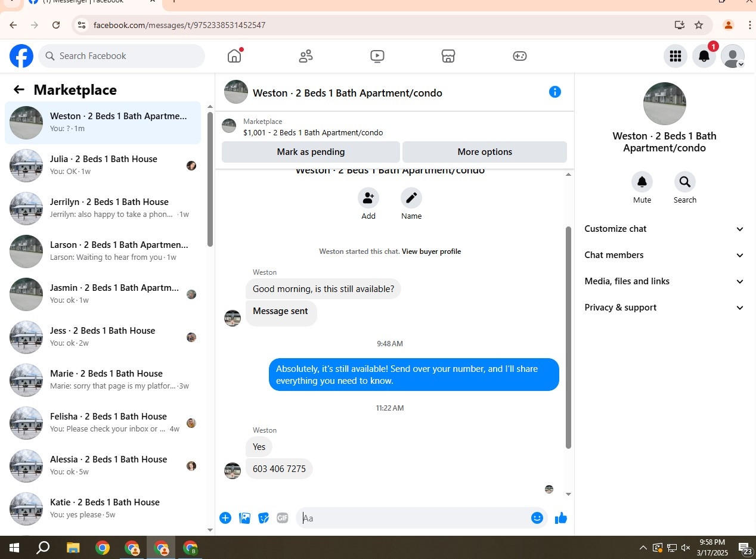Screen dimensions: 756x559
Task: Click the message input field
Action: click(414, 518)
